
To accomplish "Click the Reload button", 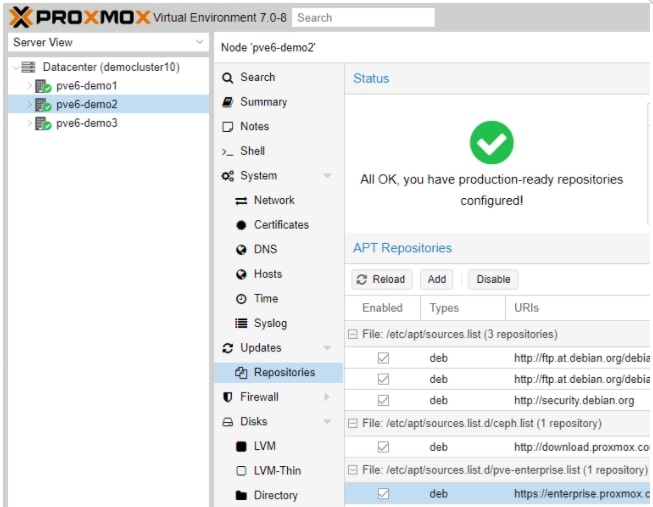I will (x=381, y=280).
